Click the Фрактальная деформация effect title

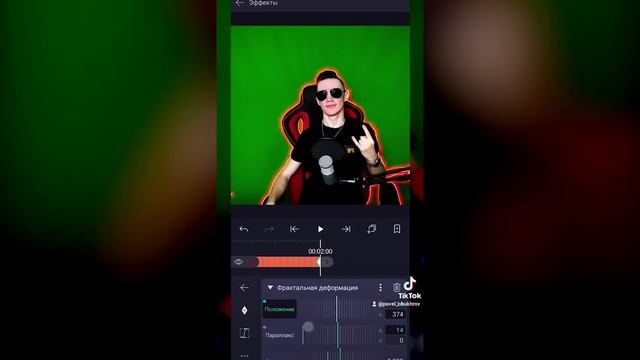(317, 288)
